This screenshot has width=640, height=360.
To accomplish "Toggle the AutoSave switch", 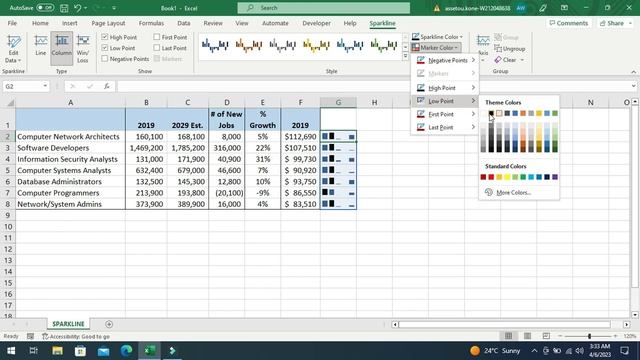I will coord(44,8).
